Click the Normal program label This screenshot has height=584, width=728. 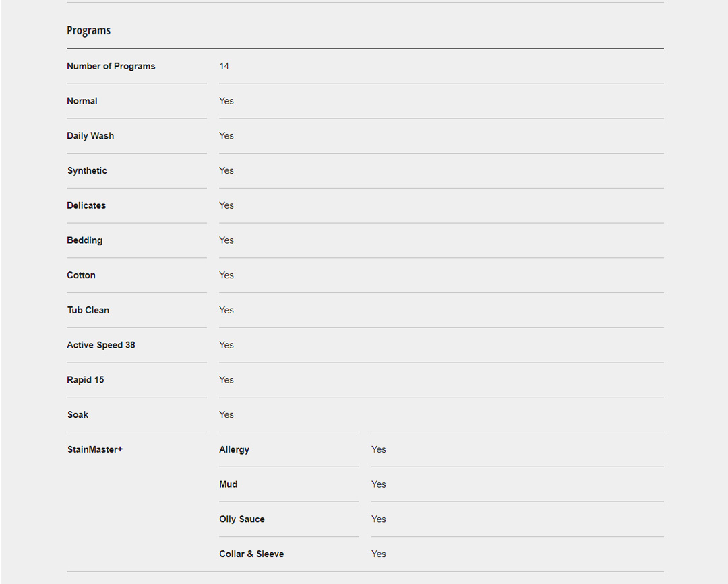tap(82, 101)
